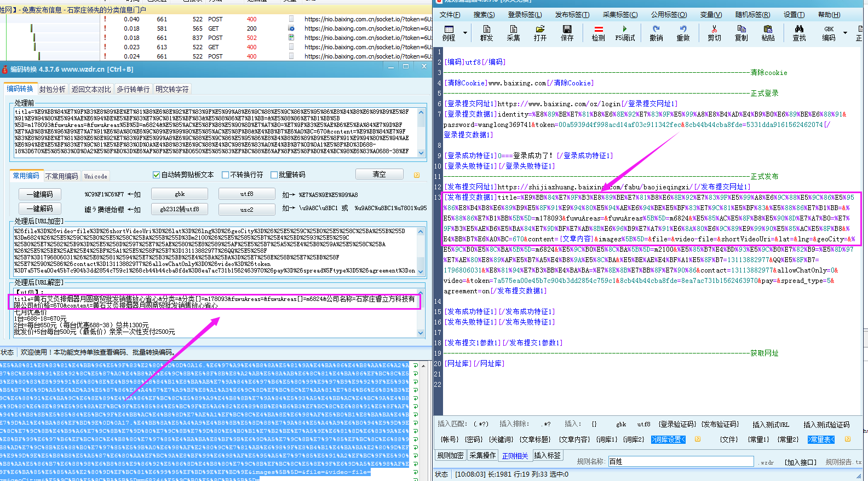Click the 采集 collect toolbar icon

tap(513, 33)
